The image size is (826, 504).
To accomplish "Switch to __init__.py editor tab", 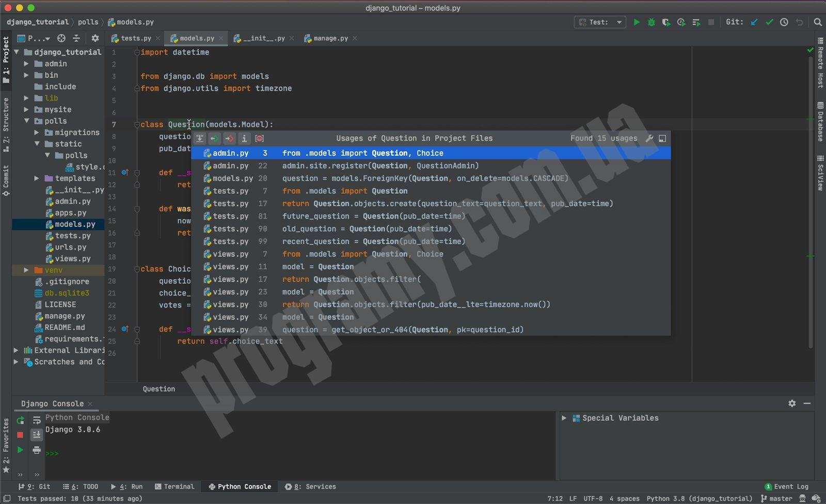I will coord(263,38).
